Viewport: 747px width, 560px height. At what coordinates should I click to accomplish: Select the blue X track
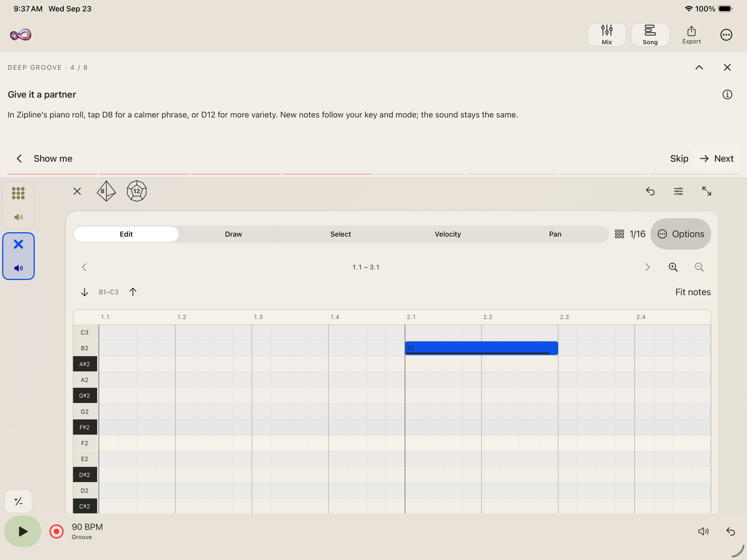18,244
